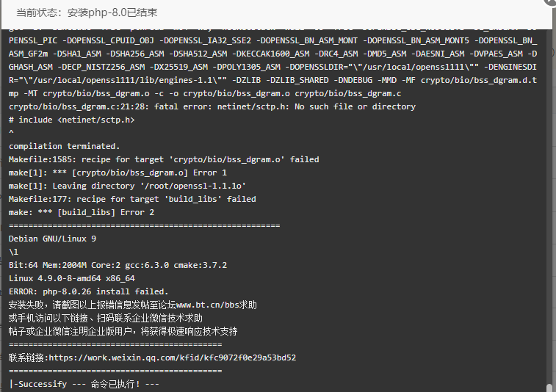Close the installation log dialog
Screen dimensions: 556x392
(551, 1)
